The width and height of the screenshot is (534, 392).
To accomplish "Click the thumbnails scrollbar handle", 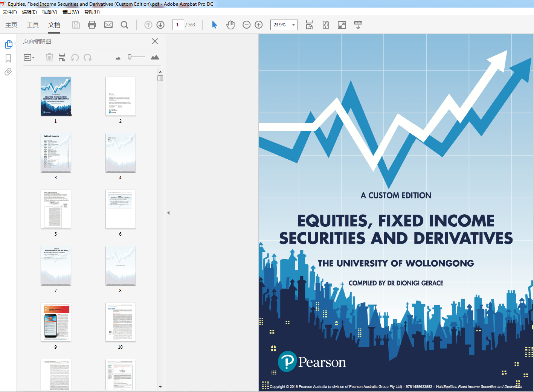I will click(x=160, y=78).
